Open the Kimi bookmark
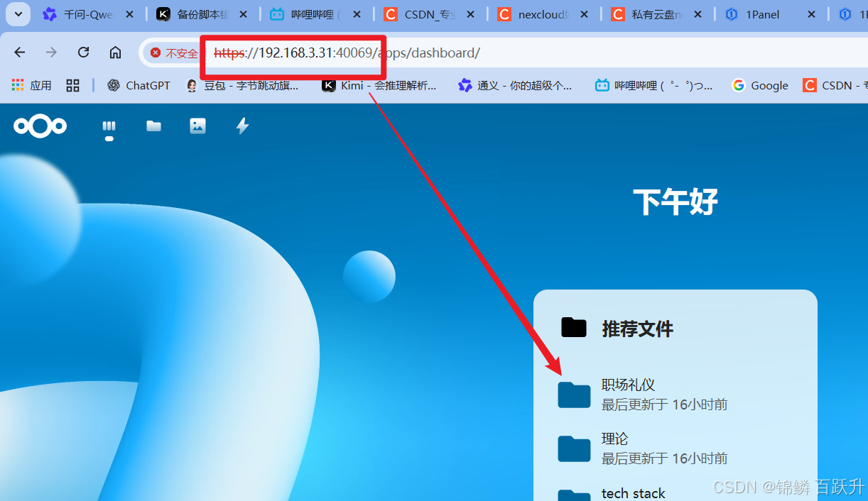Image resolution: width=868 pixels, height=501 pixels. point(379,85)
